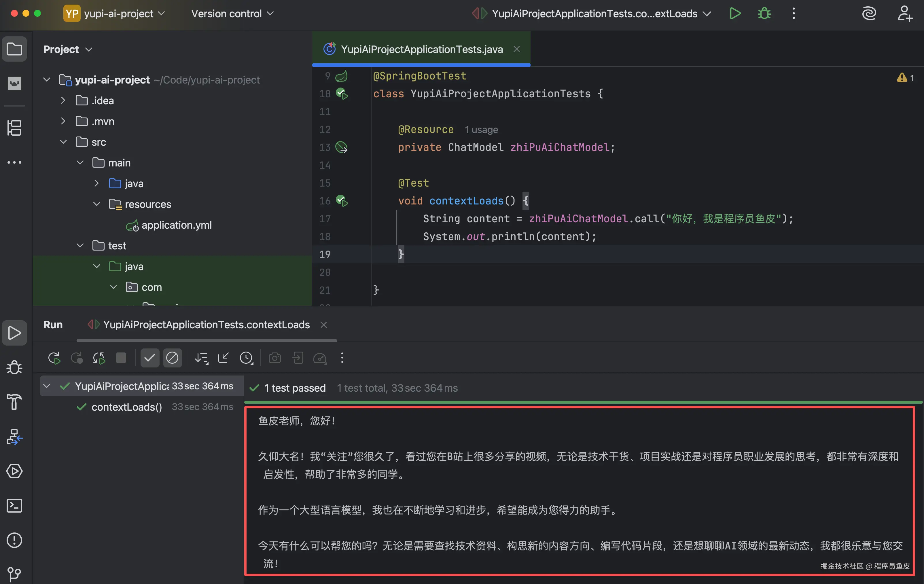Select the YupiAiProjectApplicationTests.java editor tab
The width and height of the screenshot is (924, 584).
[421, 49]
